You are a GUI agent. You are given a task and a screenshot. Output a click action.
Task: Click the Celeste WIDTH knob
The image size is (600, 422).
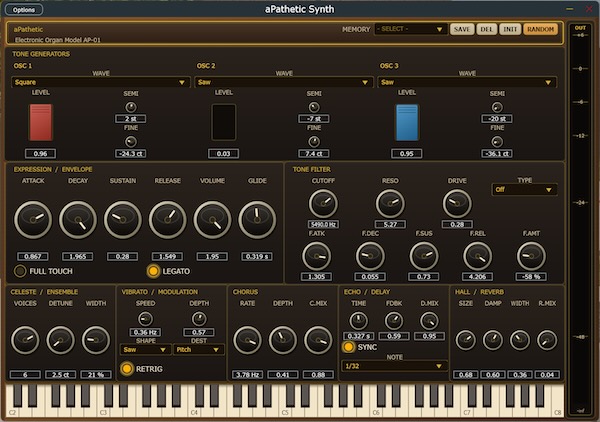click(96, 340)
